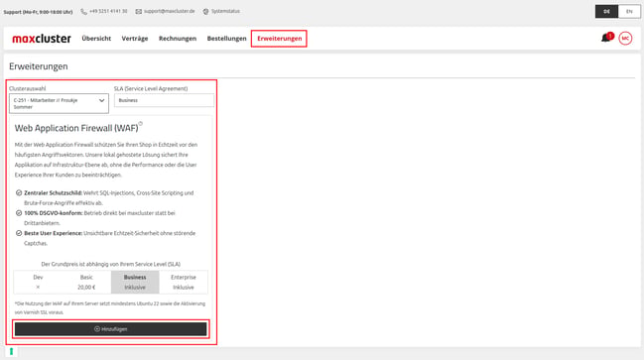Click the 'Der Grundpreis ist abhängig' text
This screenshot has width=644, height=360.
tap(110, 264)
